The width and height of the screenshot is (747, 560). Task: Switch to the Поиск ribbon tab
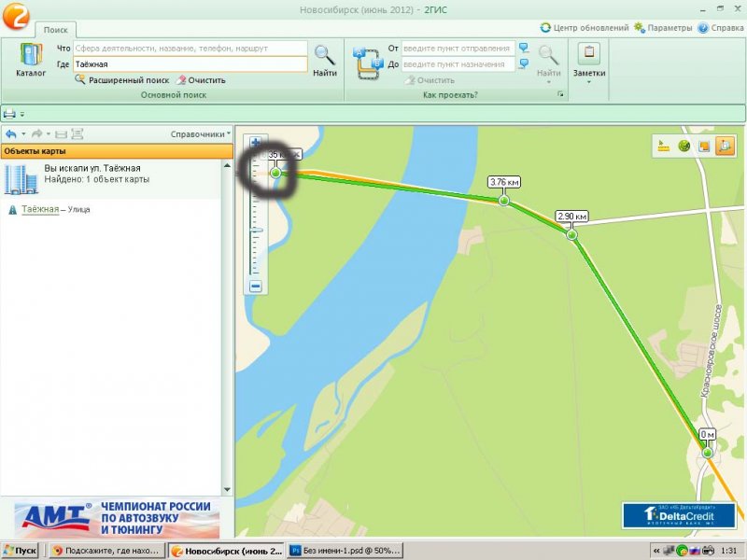coord(55,30)
